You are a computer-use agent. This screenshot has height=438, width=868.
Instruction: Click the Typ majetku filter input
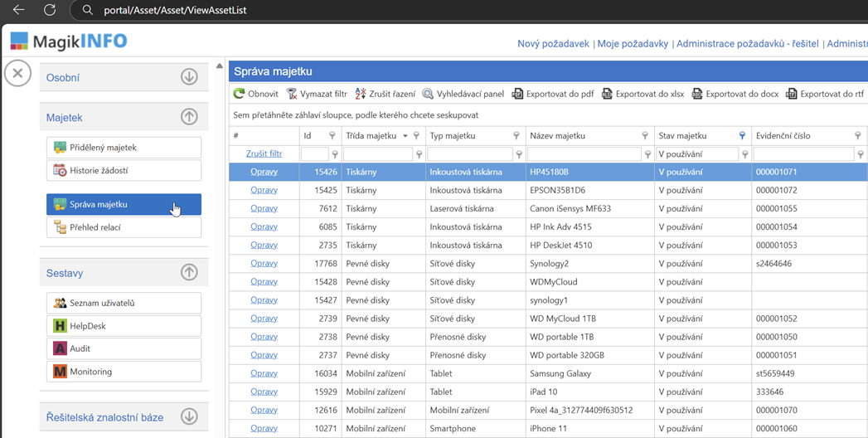point(470,154)
